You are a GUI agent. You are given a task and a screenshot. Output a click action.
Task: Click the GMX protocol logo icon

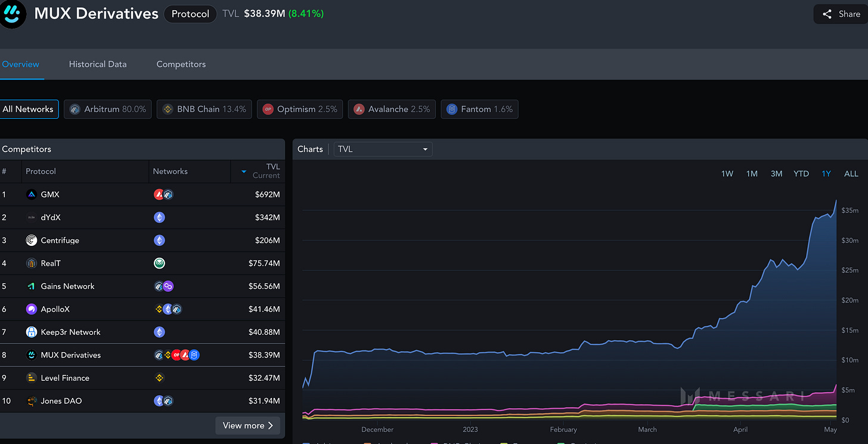point(32,195)
